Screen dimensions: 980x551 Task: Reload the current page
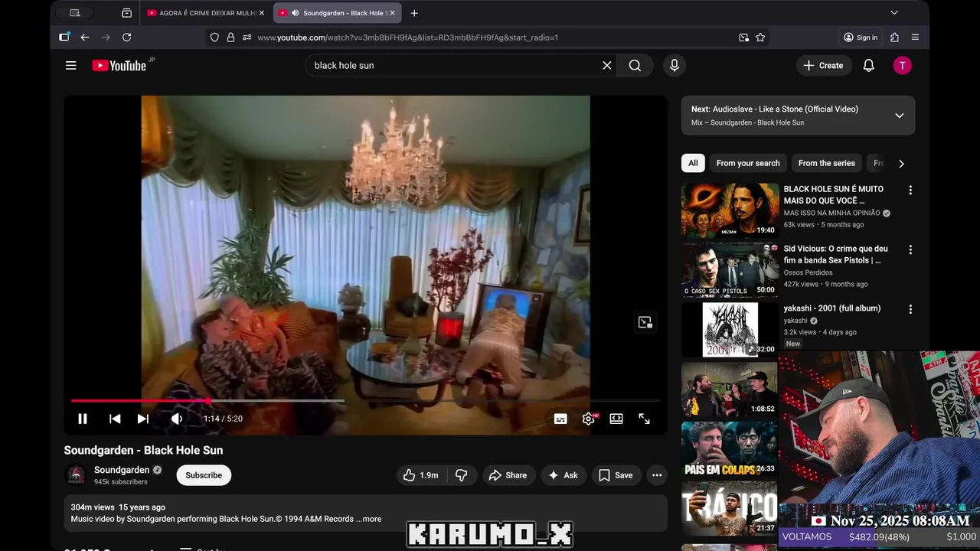click(127, 37)
